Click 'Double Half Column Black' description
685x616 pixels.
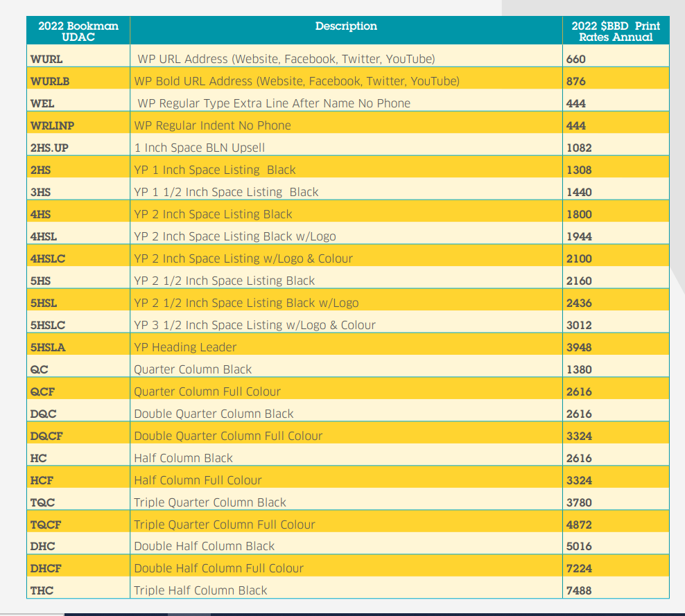(204, 546)
